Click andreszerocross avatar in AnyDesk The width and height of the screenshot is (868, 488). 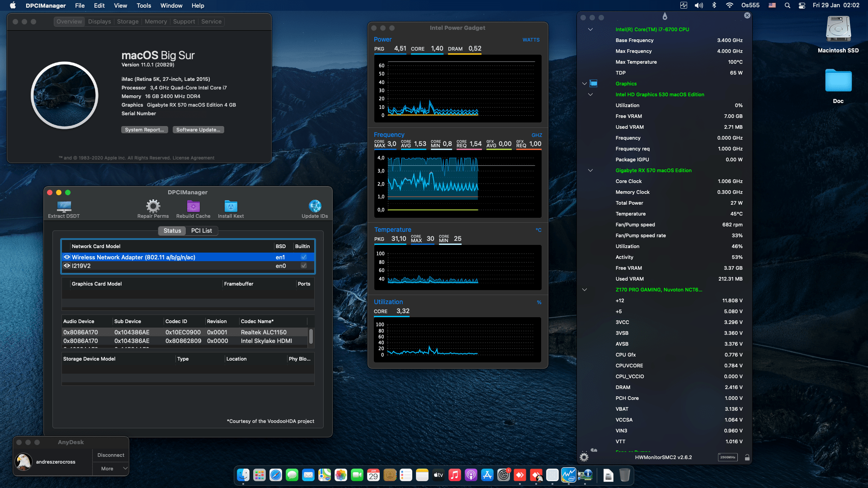coord(24,462)
